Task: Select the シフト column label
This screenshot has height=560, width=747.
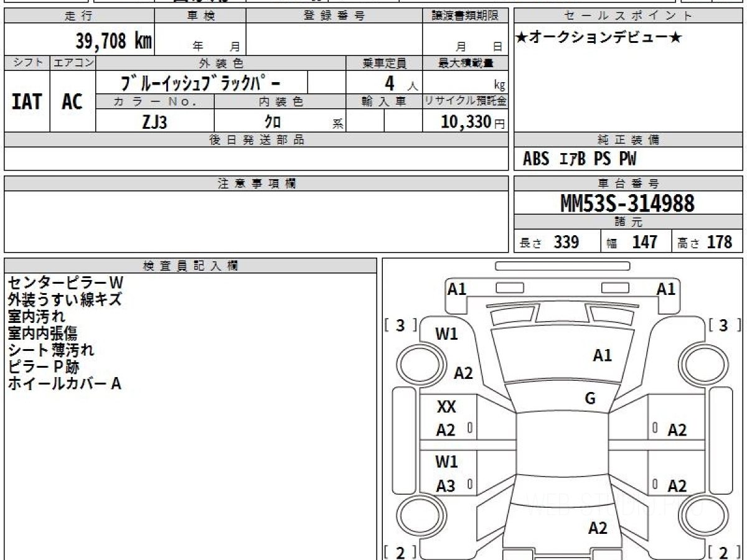Action: (x=27, y=63)
